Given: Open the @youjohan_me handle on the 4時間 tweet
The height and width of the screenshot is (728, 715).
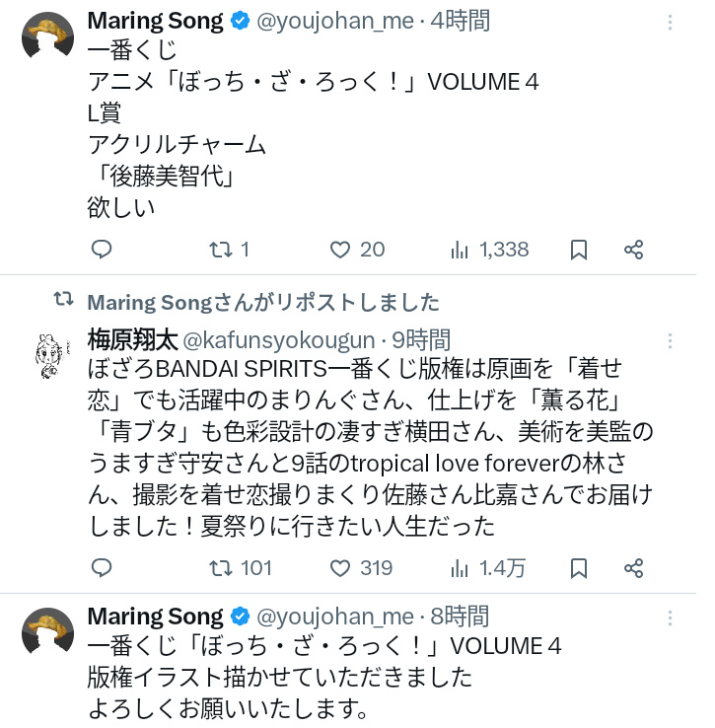Looking at the screenshot, I should click(334, 22).
